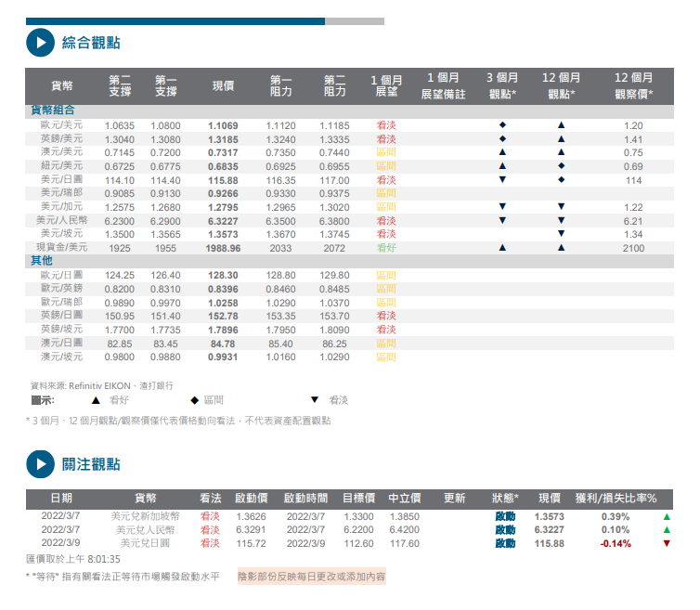700x610 pixels.
Task: Click the 12-month up triangle in 現貨金/美元 row
Action: click(561, 247)
